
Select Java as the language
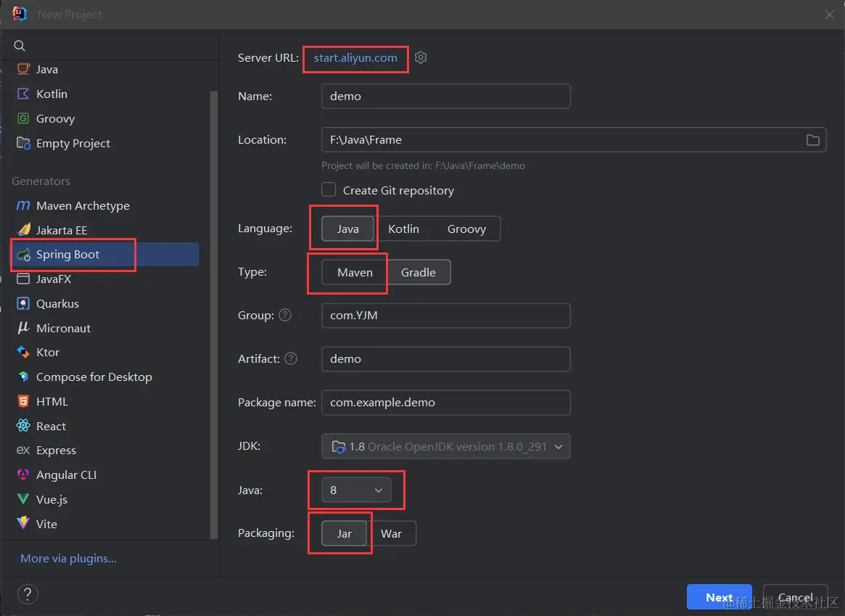coord(347,229)
